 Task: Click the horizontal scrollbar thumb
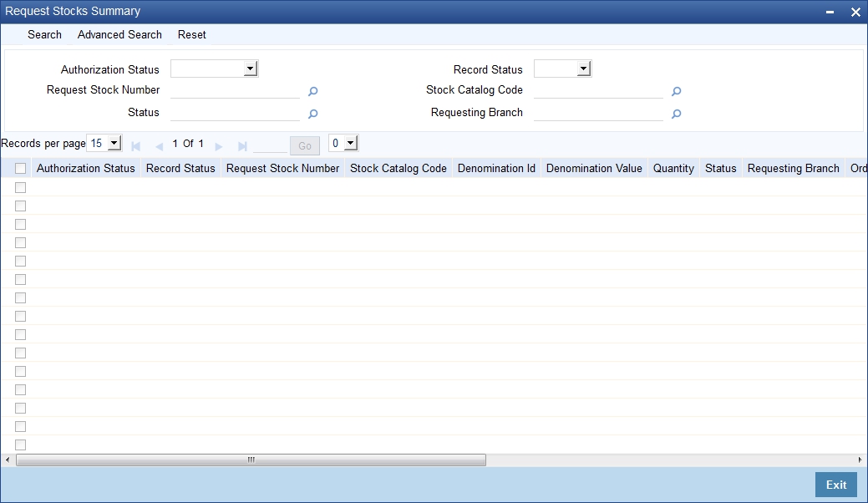[x=251, y=460]
